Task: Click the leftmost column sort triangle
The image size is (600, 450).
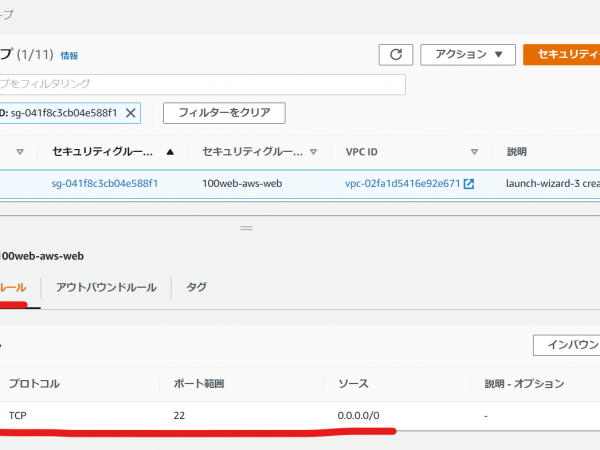Action: (x=20, y=152)
